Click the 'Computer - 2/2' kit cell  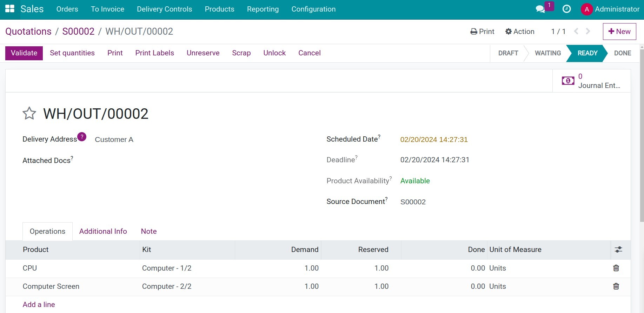click(x=187, y=286)
